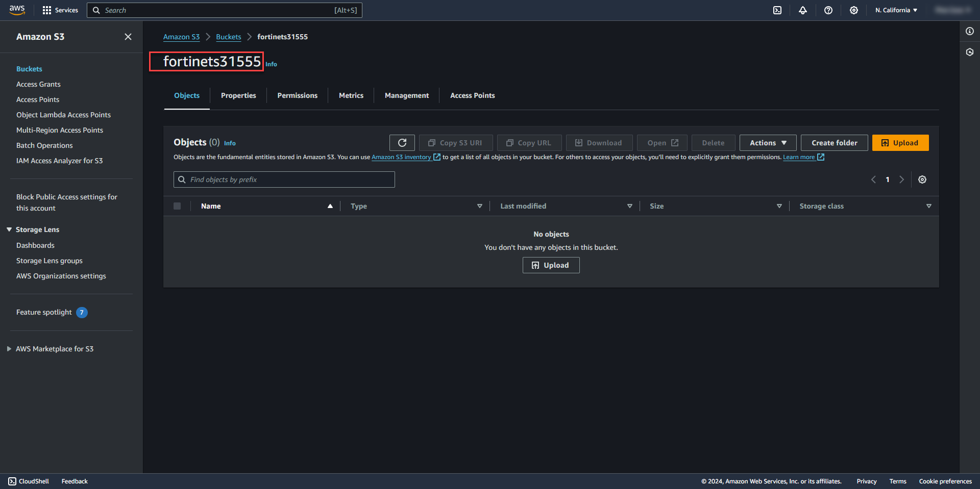Open the Amazon S3 inventory link
This screenshot has width=980, height=489.
(x=401, y=157)
